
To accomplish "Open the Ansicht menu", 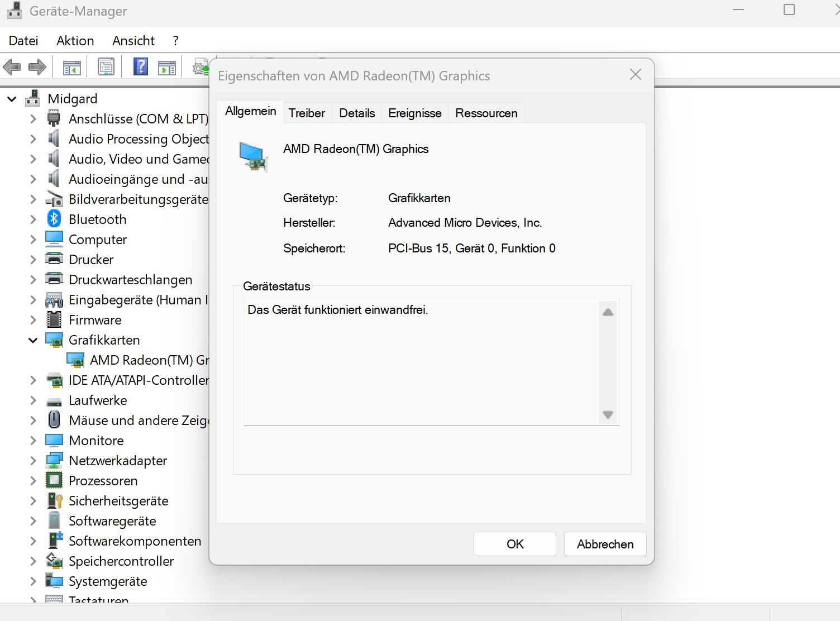I will (133, 41).
